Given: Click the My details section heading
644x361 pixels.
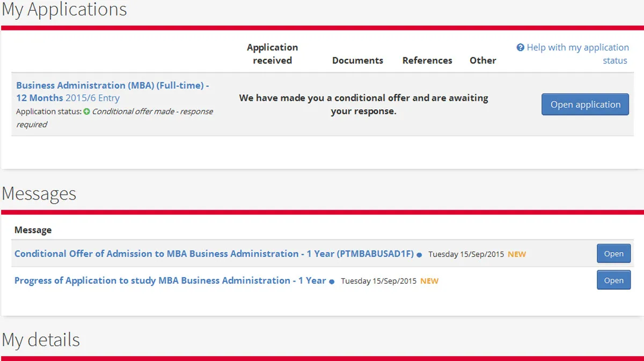Looking at the screenshot, I should (41, 340).
